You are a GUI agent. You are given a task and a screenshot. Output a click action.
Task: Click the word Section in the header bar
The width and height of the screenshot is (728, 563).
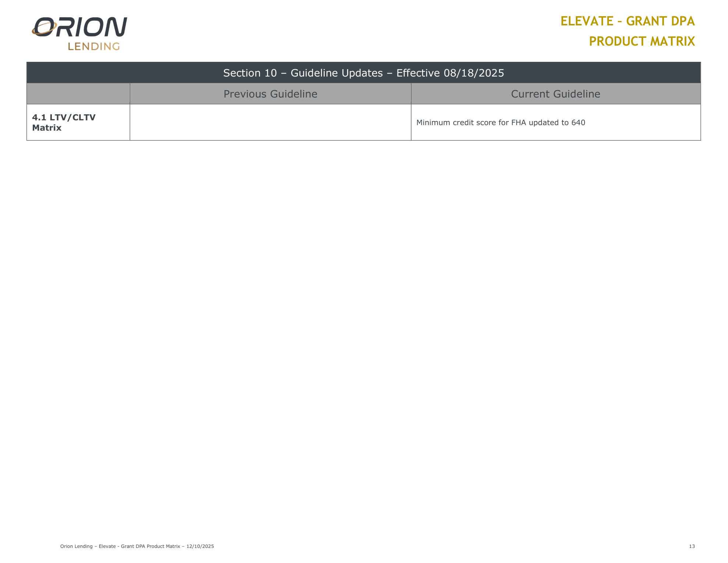(242, 73)
